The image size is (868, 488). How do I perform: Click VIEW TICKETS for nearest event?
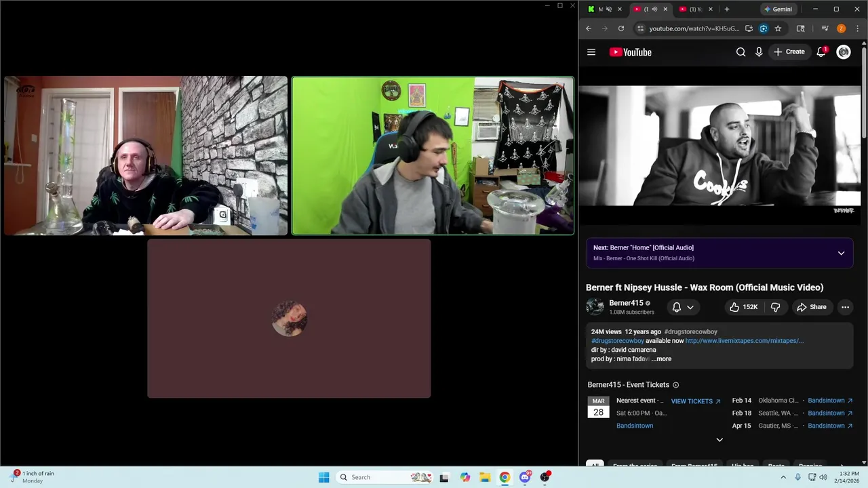tap(696, 401)
